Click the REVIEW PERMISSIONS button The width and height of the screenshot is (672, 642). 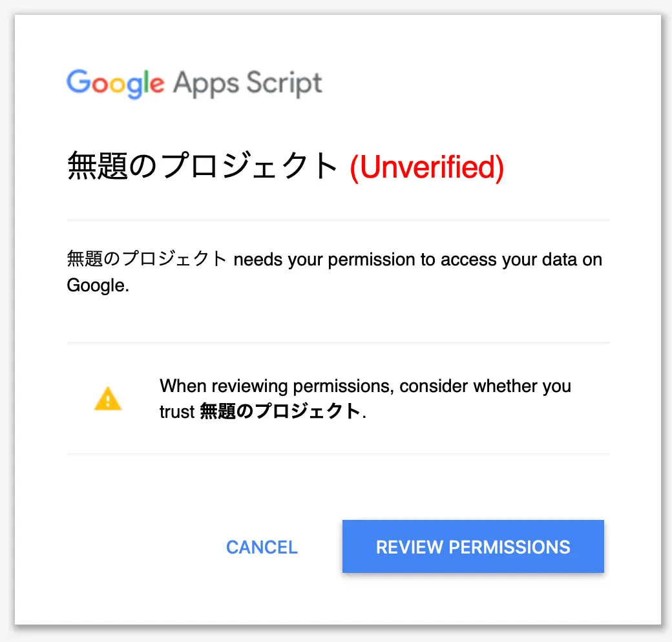(473, 546)
